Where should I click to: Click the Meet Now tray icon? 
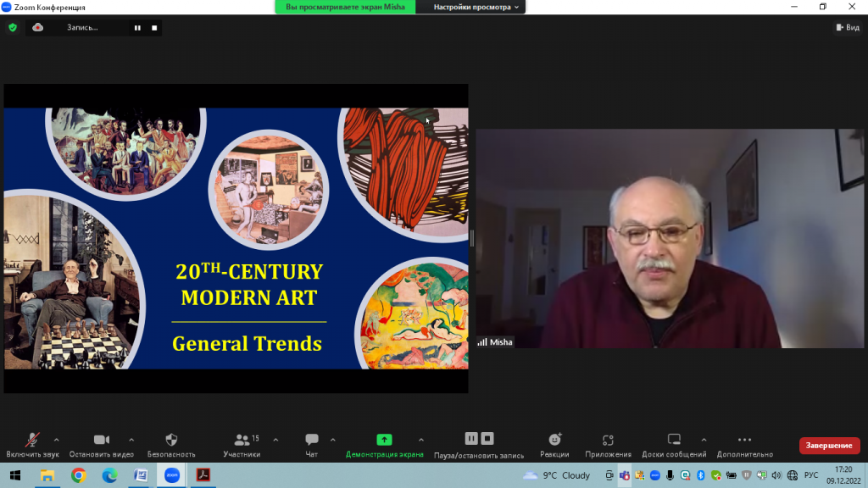coord(609,475)
